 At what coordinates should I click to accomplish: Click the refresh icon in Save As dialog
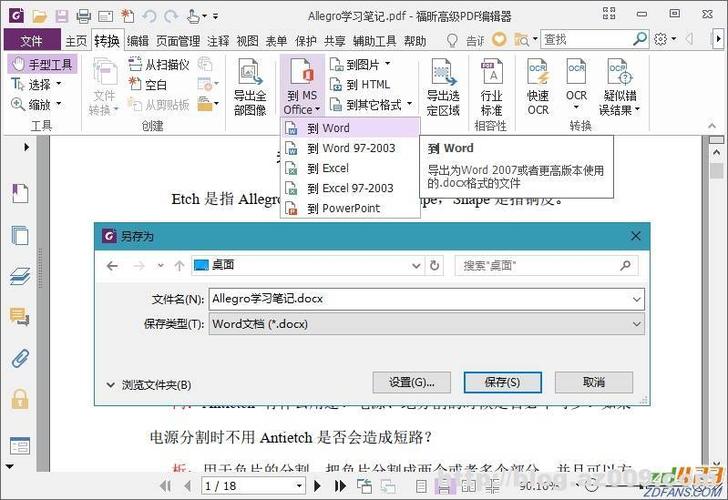click(x=435, y=266)
